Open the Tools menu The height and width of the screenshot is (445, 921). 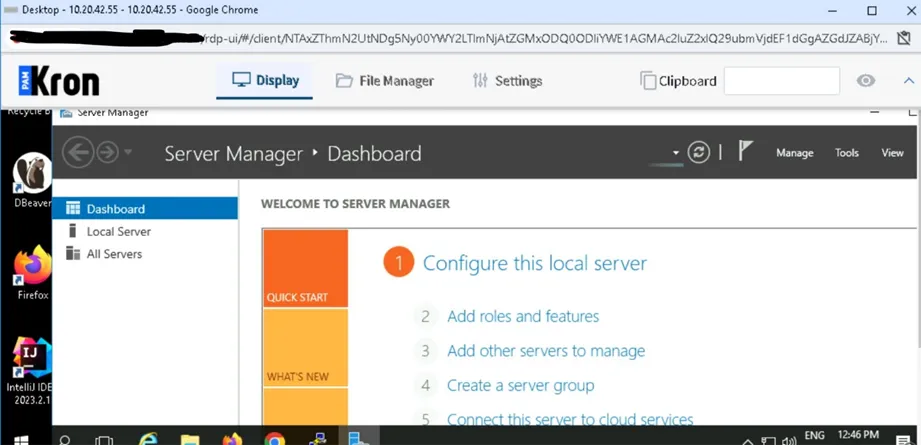tap(847, 153)
